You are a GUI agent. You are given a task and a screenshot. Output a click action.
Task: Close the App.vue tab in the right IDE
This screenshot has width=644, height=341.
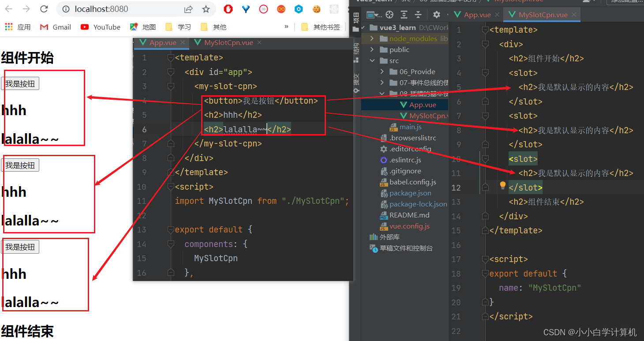pos(497,15)
